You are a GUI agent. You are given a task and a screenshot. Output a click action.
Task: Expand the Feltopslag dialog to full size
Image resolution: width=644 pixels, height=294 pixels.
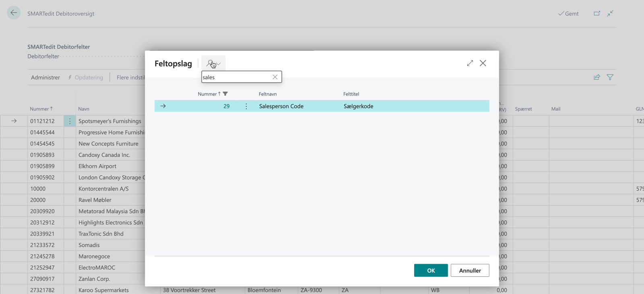[470, 63]
